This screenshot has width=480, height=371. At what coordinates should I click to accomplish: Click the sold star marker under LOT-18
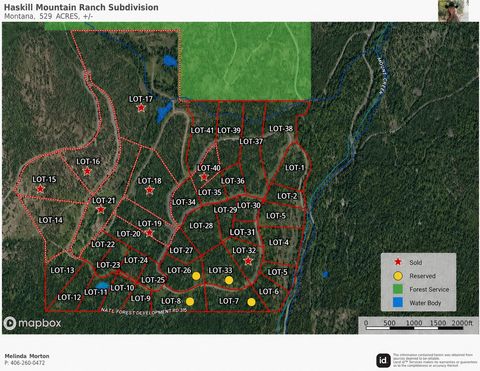point(150,190)
